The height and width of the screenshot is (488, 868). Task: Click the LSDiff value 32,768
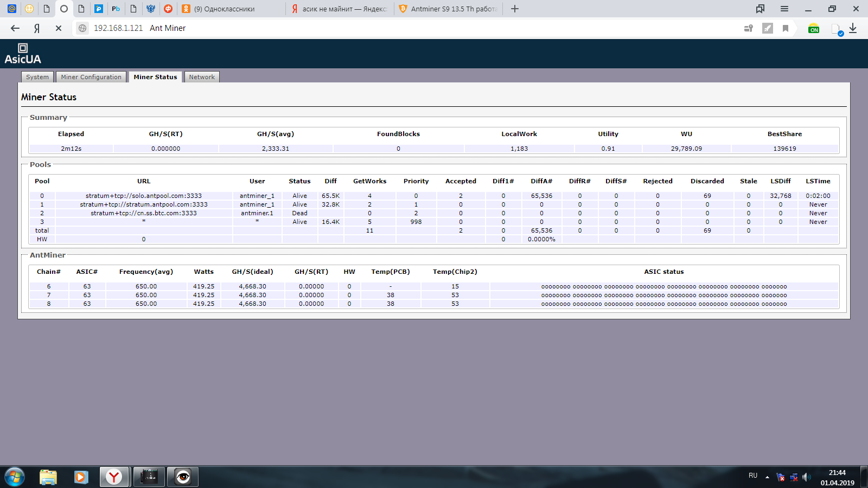pos(781,196)
